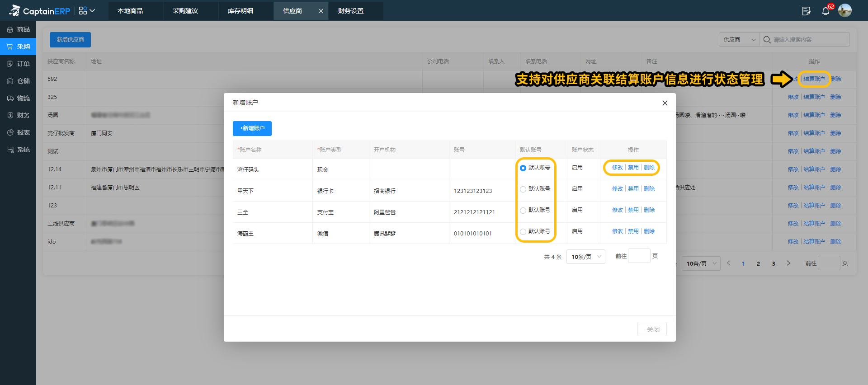Close the 新增账户 dialog with X icon
The image size is (868, 385).
coord(665,103)
